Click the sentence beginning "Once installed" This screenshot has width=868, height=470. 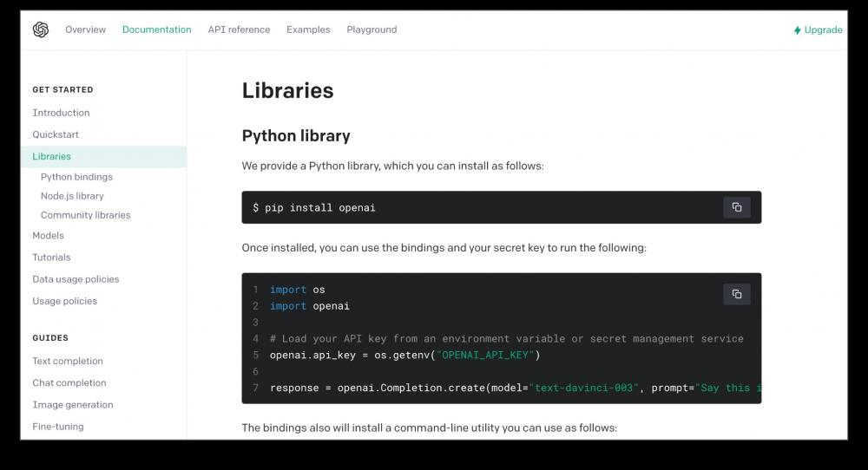pyautogui.click(x=444, y=248)
